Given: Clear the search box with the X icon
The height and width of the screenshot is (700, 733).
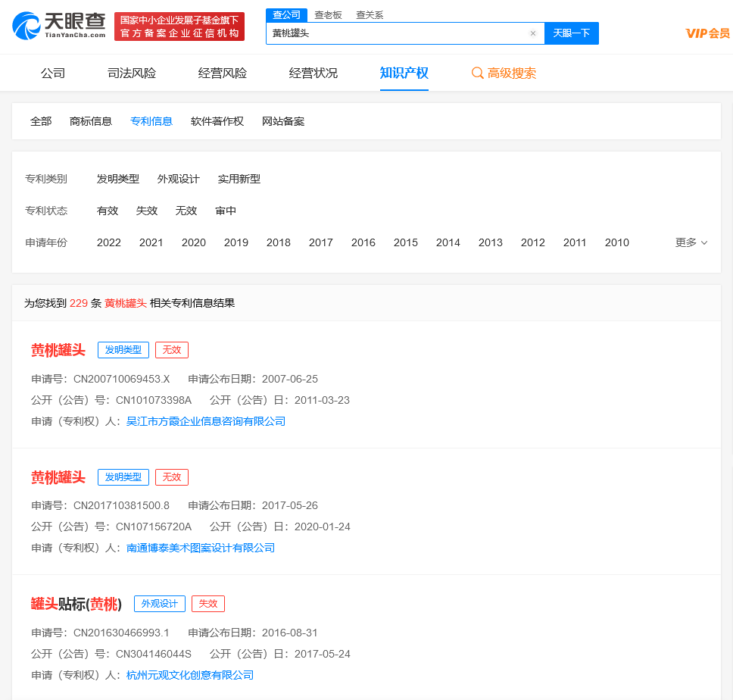Looking at the screenshot, I should click(533, 33).
